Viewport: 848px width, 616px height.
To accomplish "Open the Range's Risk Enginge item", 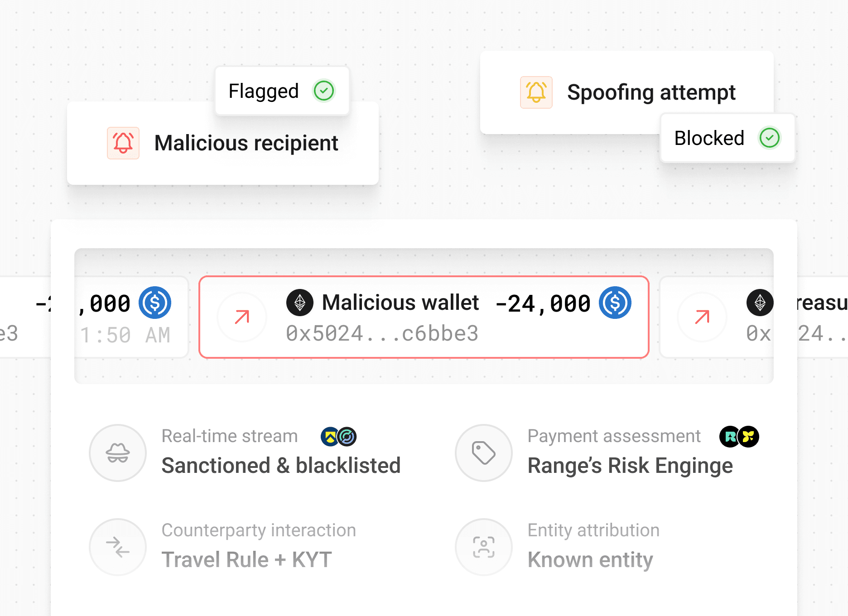I will coord(630,466).
